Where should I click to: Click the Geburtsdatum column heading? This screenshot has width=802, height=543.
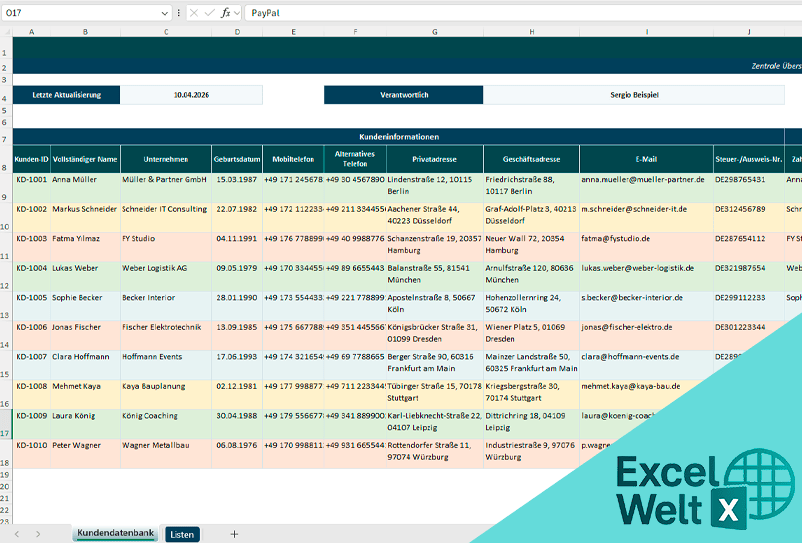(237, 159)
